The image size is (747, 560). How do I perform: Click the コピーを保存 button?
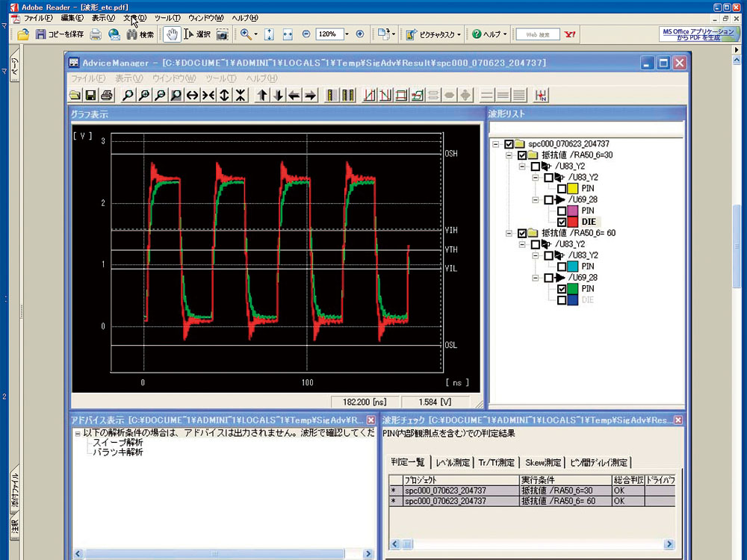coord(60,34)
